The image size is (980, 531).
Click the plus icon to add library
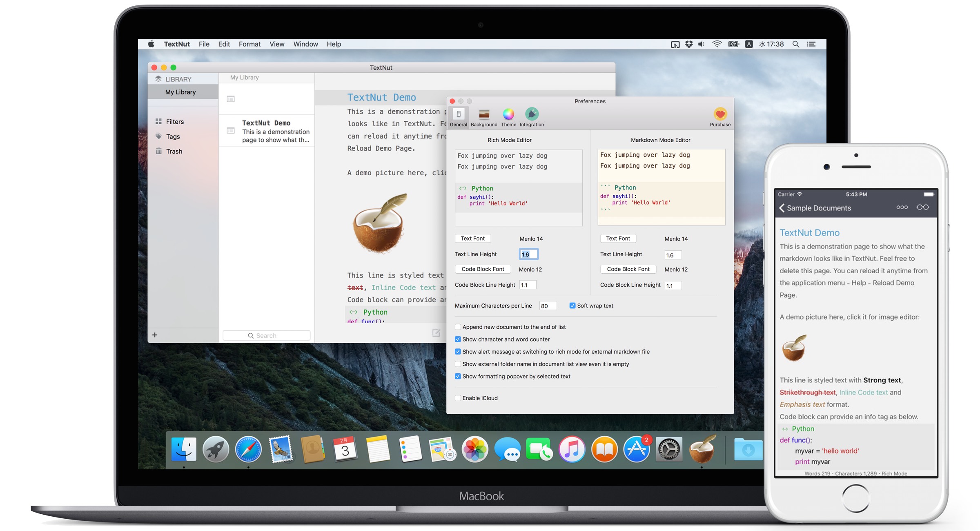(155, 335)
